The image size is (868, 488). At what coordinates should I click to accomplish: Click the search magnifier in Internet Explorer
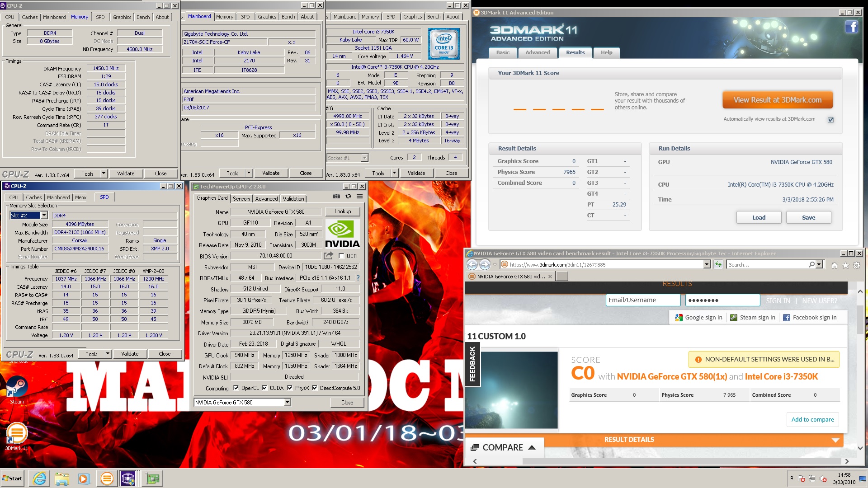click(x=812, y=265)
